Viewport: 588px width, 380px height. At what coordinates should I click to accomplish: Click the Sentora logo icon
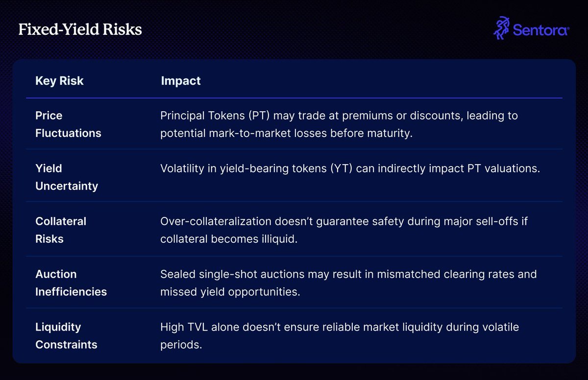pyautogui.click(x=501, y=28)
